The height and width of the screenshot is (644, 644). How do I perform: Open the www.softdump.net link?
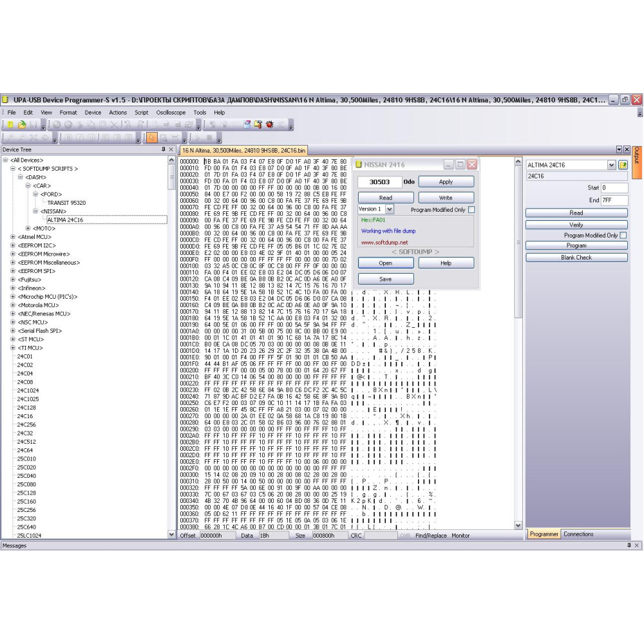click(384, 242)
